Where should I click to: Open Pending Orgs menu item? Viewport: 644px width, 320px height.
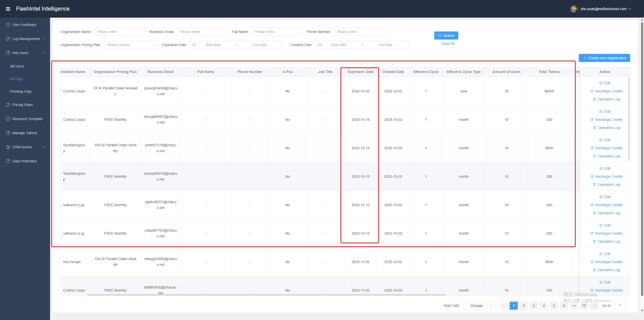pyautogui.click(x=21, y=91)
